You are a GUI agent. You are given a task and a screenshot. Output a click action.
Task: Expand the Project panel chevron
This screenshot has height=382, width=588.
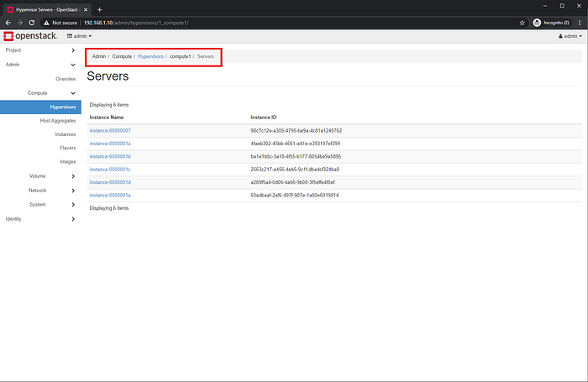click(x=73, y=50)
